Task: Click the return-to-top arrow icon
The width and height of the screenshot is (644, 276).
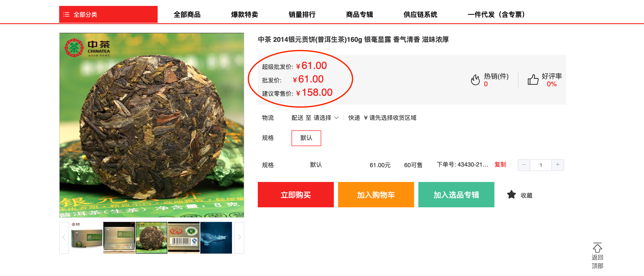Action: [597, 247]
